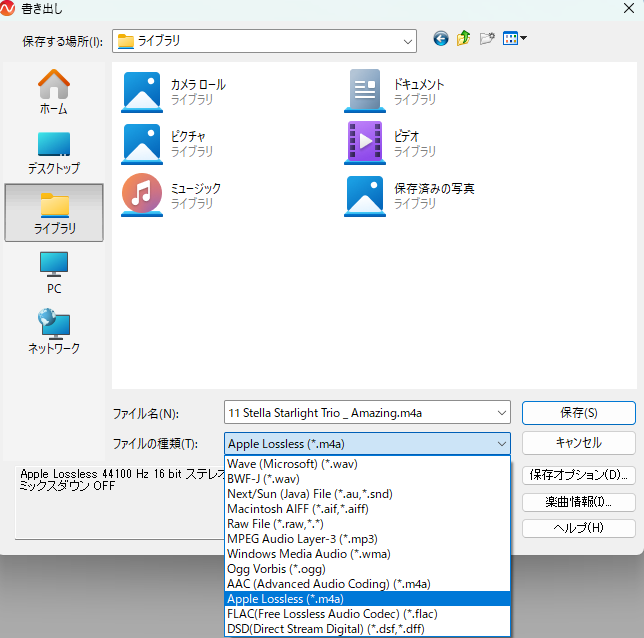Click the Back navigation arrow icon
The width and height of the screenshot is (644, 638).
click(x=441, y=39)
